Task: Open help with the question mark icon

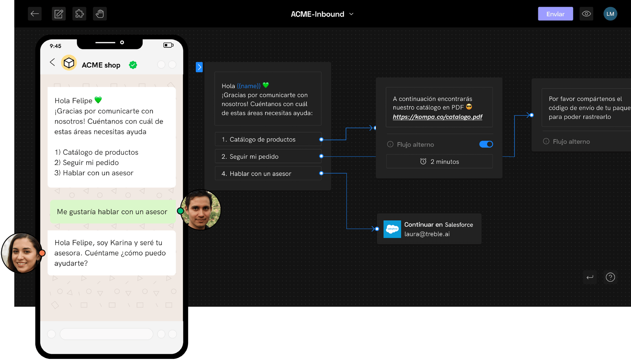Action: pyautogui.click(x=610, y=277)
